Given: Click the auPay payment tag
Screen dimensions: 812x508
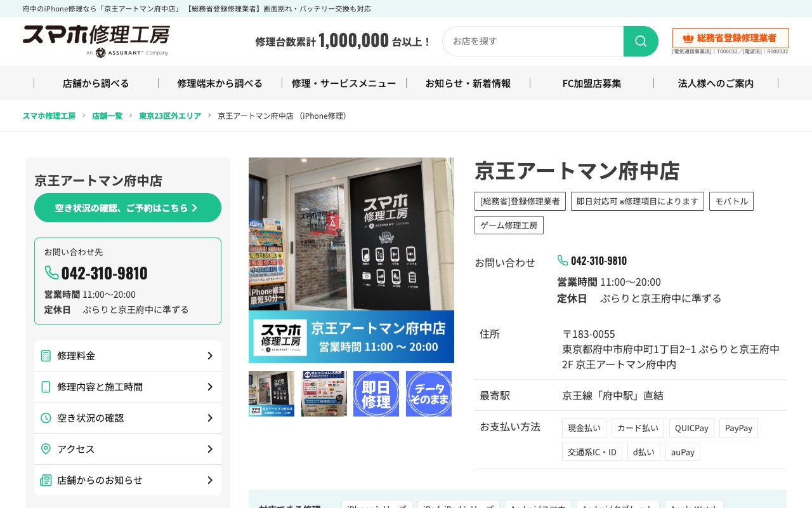Looking at the screenshot, I should point(683,452).
